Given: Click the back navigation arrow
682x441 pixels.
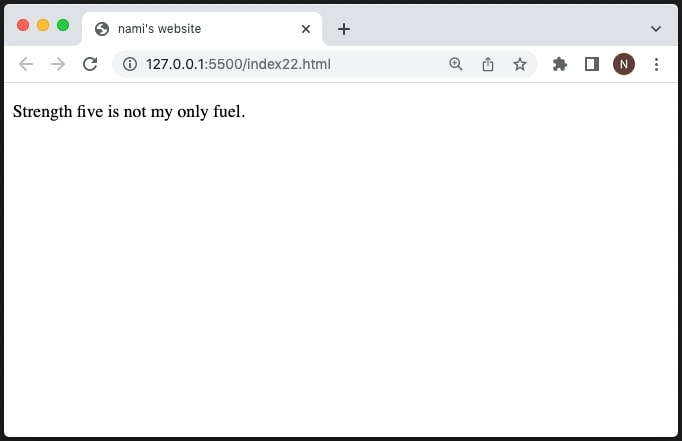Looking at the screenshot, I should pyautogui.click(x=26, y=64).
